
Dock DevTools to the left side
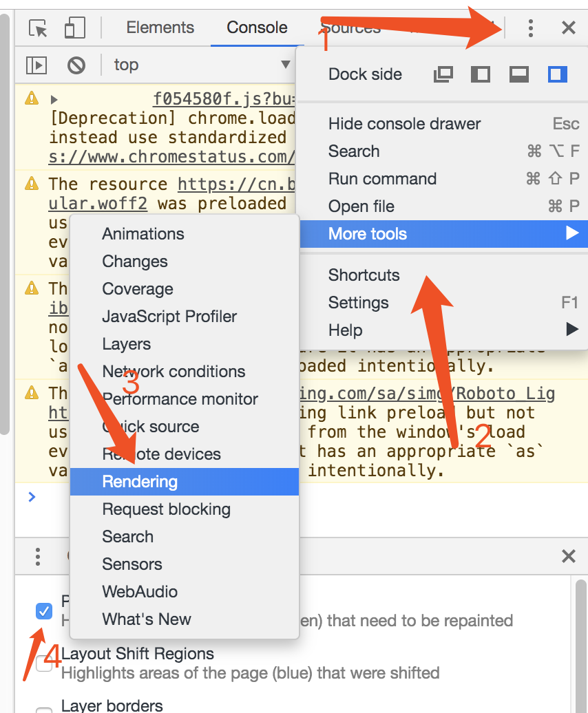481,74
